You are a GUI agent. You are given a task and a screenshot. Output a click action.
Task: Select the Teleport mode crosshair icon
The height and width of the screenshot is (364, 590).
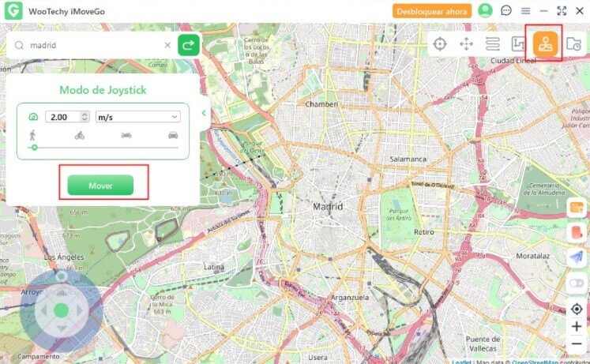coord(441,43)
